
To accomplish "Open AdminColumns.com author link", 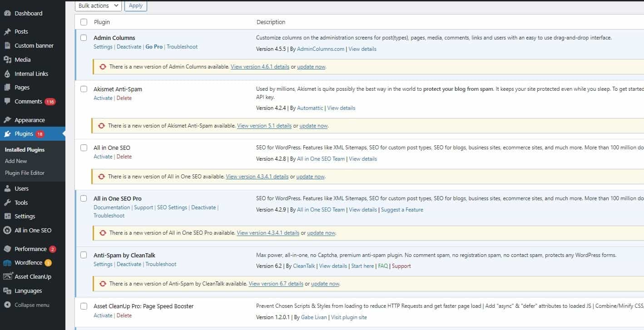I will (321, 49).
